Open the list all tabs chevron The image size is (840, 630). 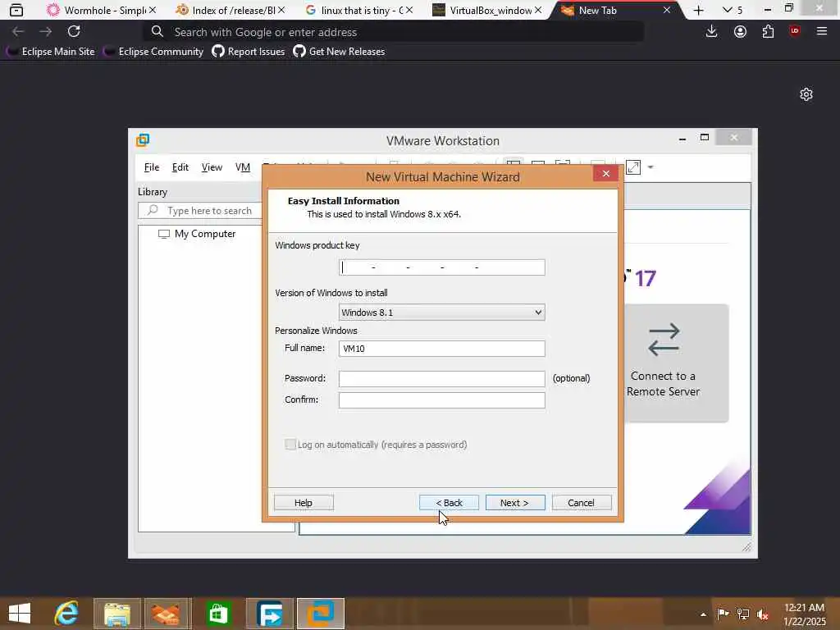coord(727,10)
